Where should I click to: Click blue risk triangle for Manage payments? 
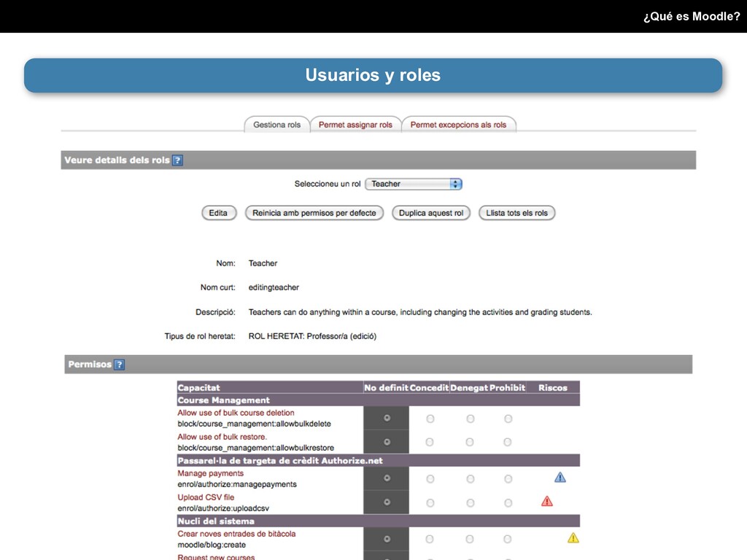tap(560, 477)
